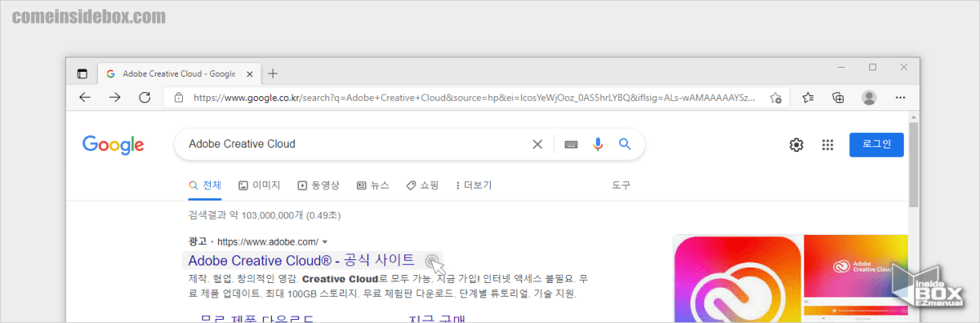Clear the Google search box text
Viewport: 980px width, 323px height.
click(537, 144)
